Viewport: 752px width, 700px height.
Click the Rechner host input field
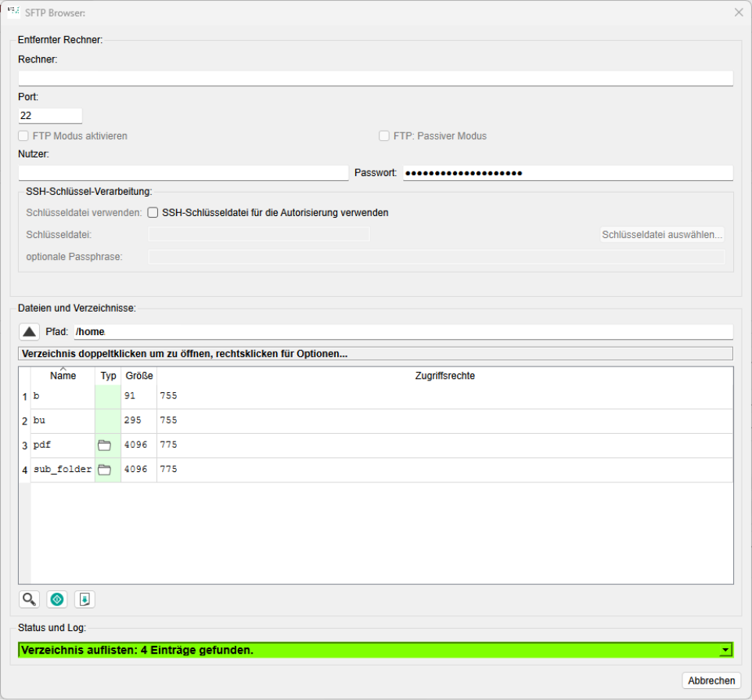376,78
